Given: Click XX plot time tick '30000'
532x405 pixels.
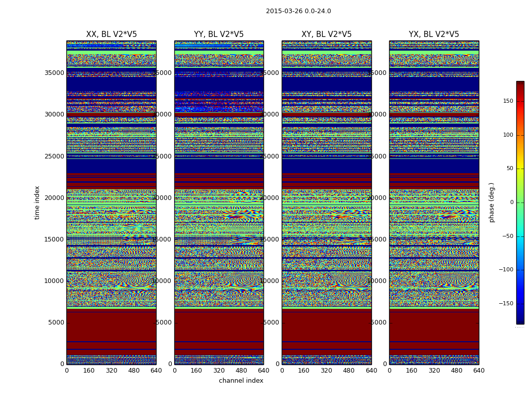Looking at the screenshot, I should [x=54, y=114].
